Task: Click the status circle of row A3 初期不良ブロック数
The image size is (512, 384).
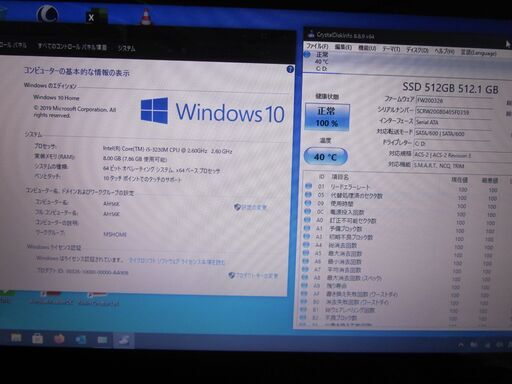Action: 307,236
